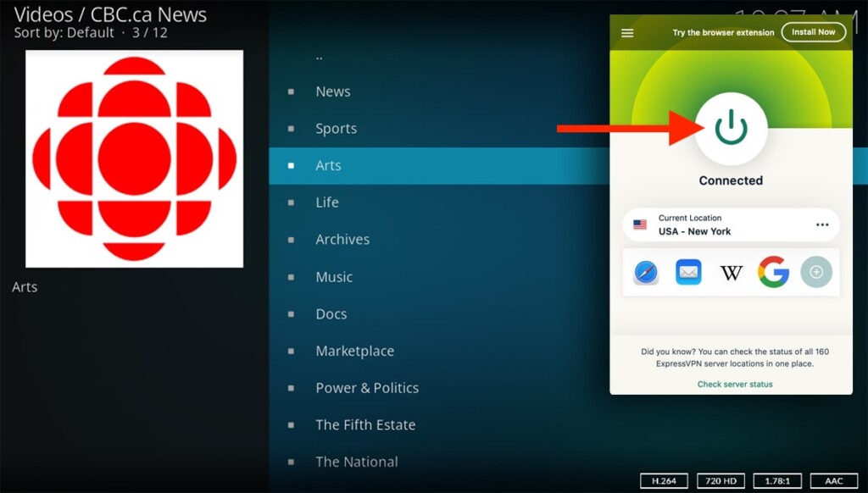Open the Wikipedia shortcut in ExpressVPN

pos(732,273)
